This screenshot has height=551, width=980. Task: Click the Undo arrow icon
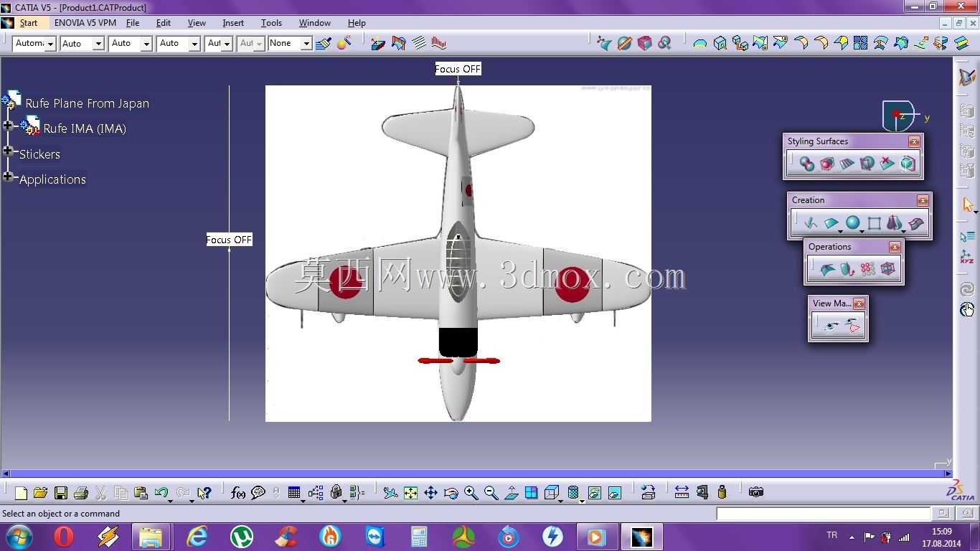(x=161, y=492)
